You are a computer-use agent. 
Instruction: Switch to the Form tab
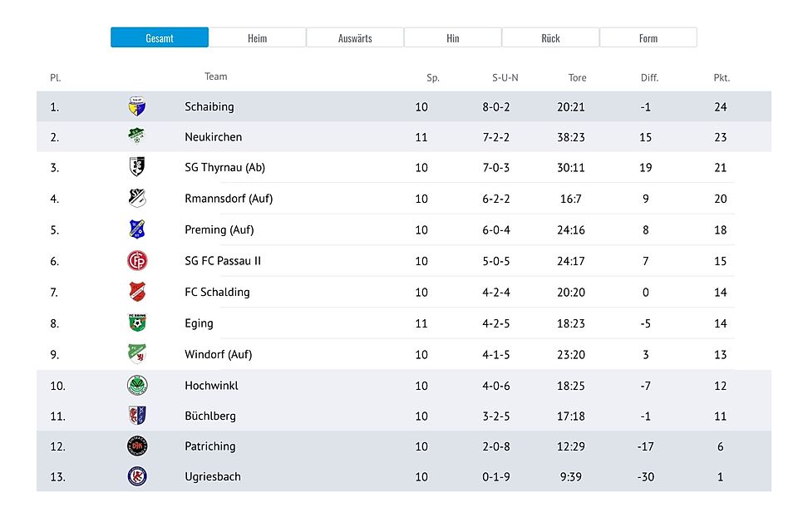tap(648, 38)
